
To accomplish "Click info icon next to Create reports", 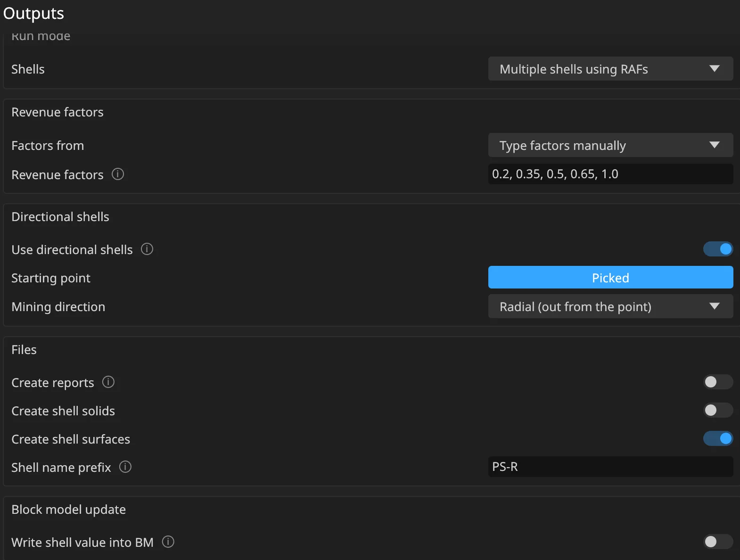I will [108, 382].
